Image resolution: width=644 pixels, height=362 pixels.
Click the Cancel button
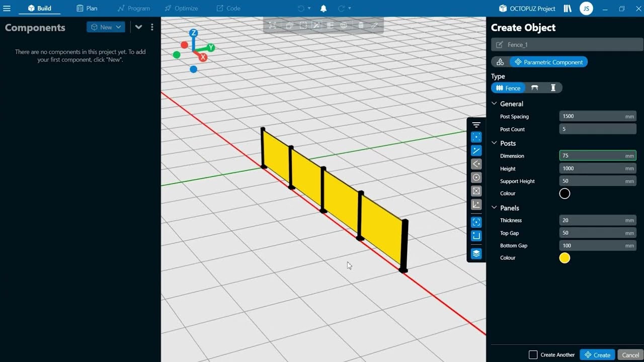[x=630, y=355]
